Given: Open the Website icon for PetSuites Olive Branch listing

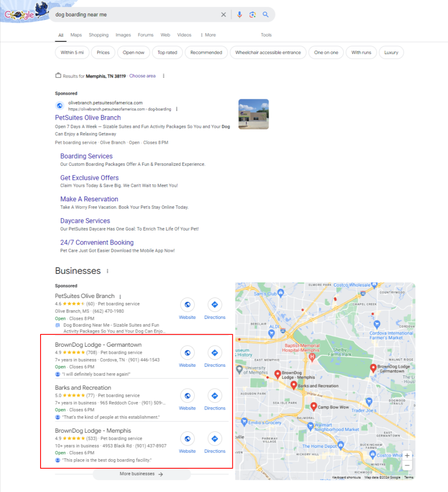Looking at the screenshot, I should tap(187, 304).
